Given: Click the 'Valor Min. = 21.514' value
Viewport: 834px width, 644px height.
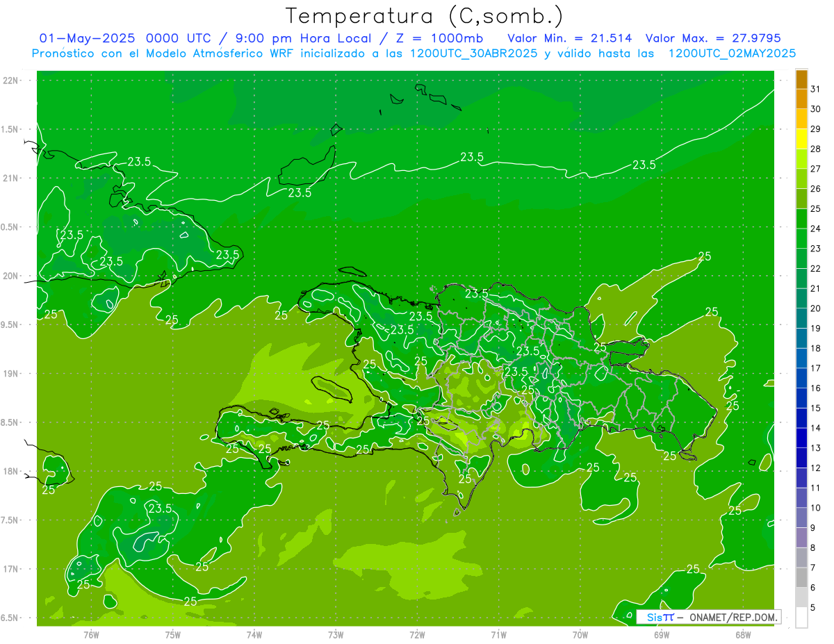Looking at the screenshot, I should pyautogui.click(x=571, y=38).
